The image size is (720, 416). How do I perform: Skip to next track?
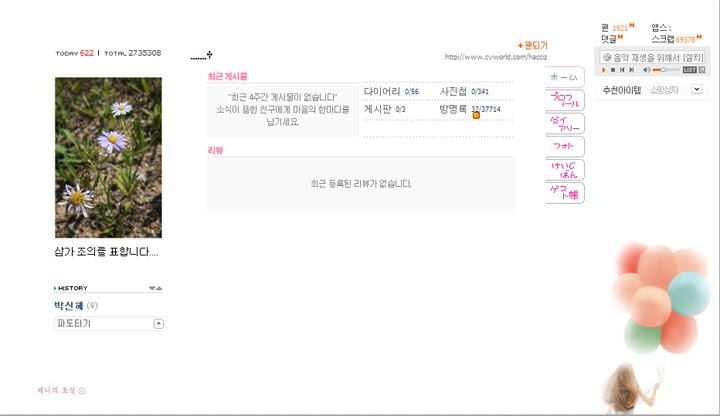point(632,70)
